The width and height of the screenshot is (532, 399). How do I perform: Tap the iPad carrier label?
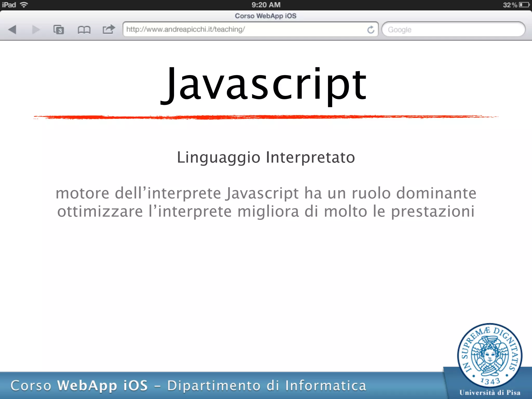tap(9, 5)
